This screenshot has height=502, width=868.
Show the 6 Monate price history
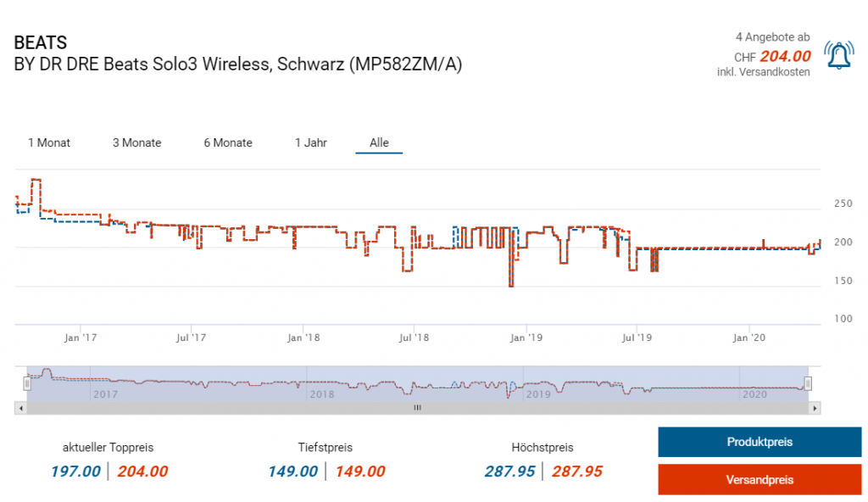[227, 142]
